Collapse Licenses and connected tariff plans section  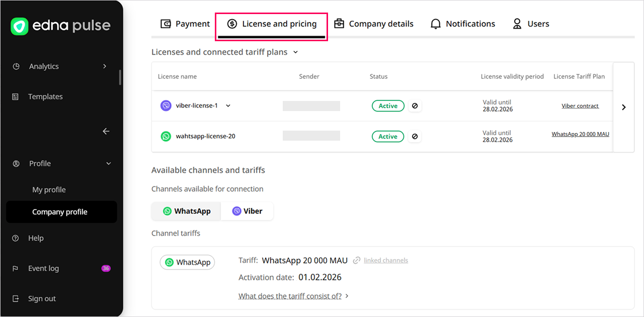pyautogui.click(x=295, y=52)
